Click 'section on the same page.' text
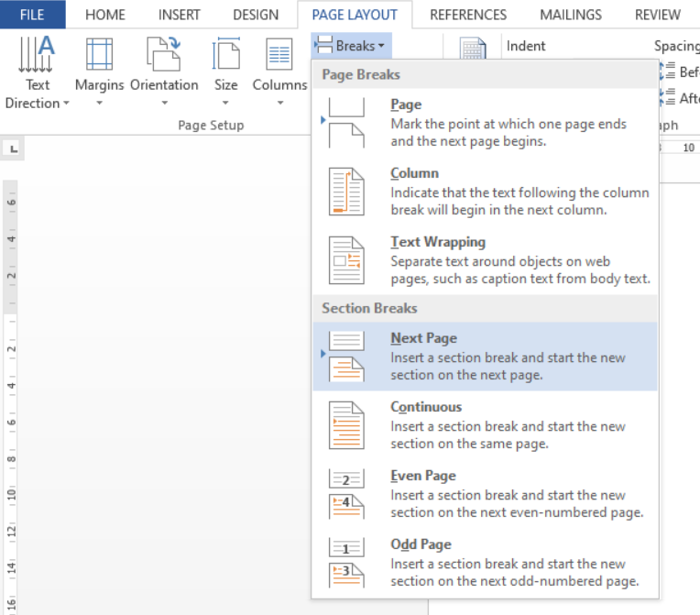Viewport: 700px width, 615px height. [469, 444]
